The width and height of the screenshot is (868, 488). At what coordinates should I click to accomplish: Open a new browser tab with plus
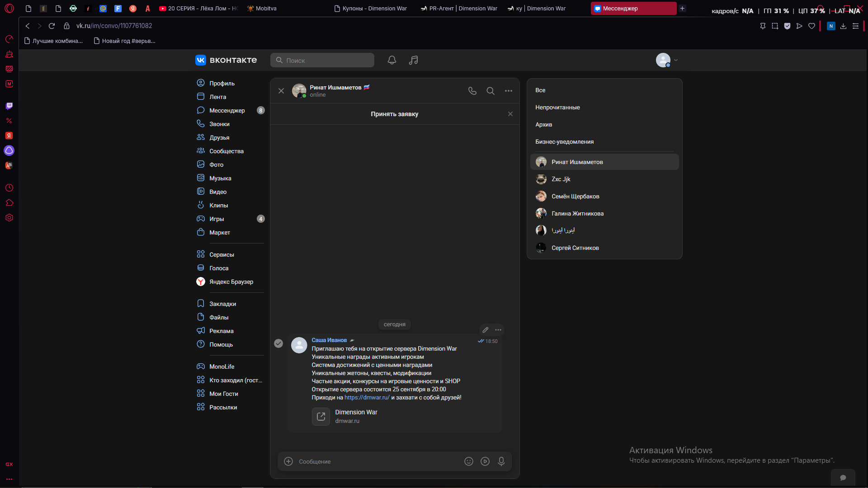pos(682,9)
